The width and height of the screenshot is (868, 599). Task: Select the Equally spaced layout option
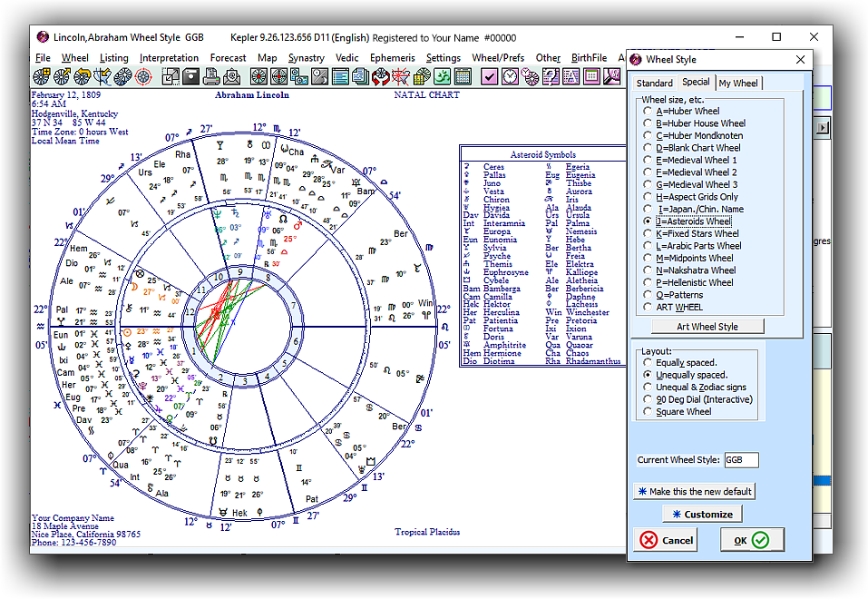[x=647, y=363]
